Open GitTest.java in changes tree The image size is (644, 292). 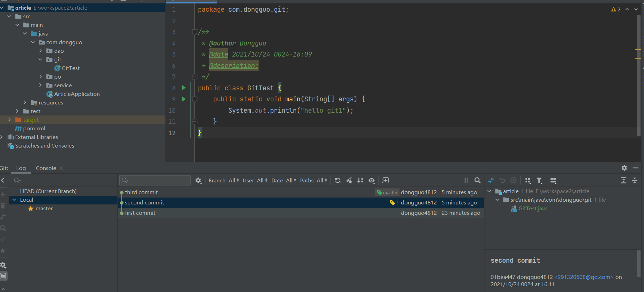coord(533,208)
